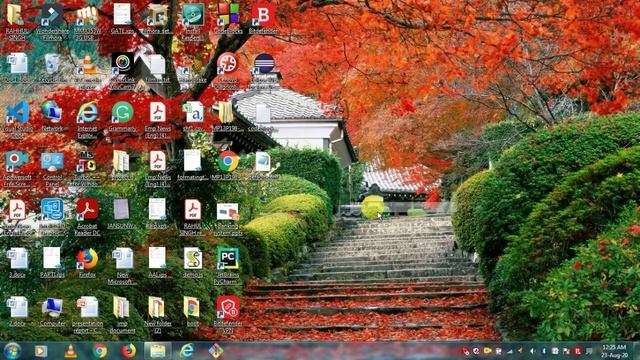This screenshot has width=640, height=360.
Task: Select the Network desktop icon
Action: (52, 116)
